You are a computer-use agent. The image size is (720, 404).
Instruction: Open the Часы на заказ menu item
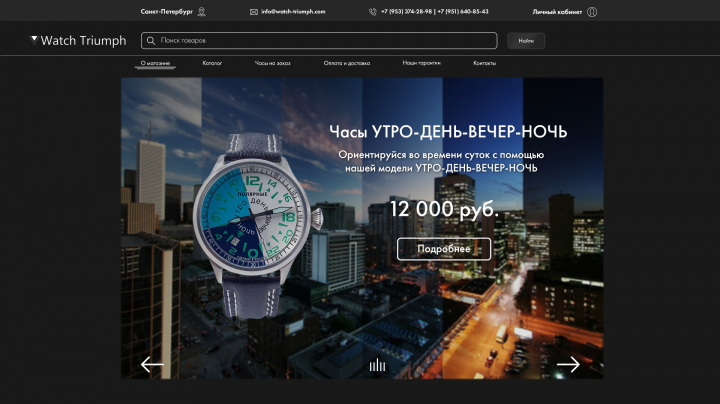pos(273,63)
